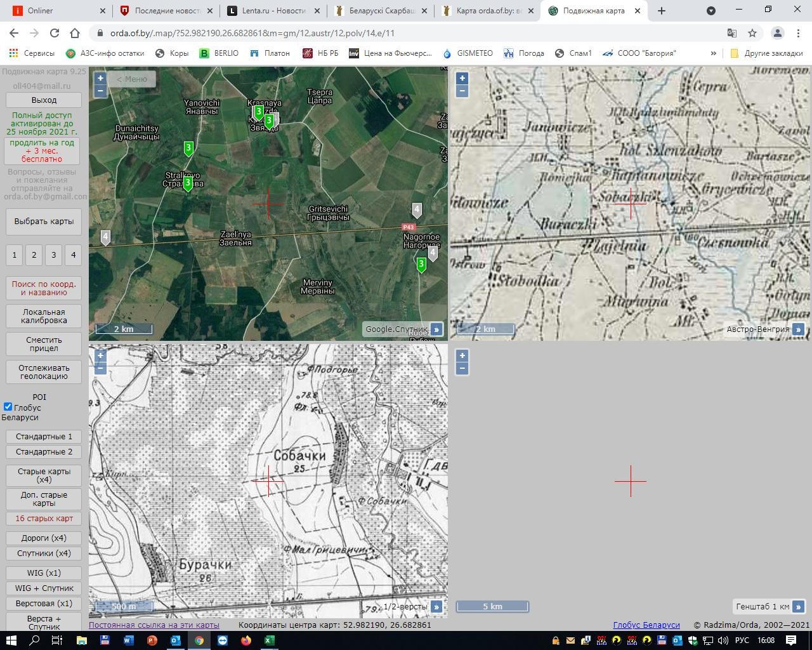Image resolution: width=812 pixels, height=650 pixels.
Task: Zoom out the Austro-Hungarian map panel
Action: pos(462,91)
